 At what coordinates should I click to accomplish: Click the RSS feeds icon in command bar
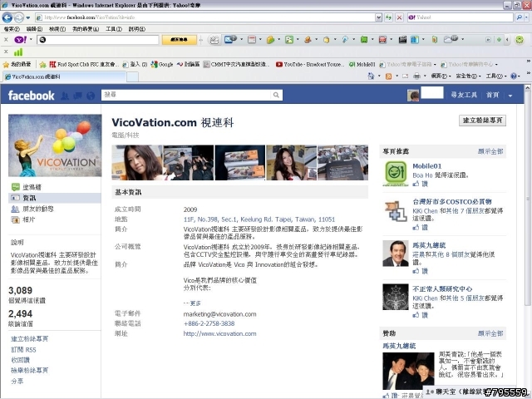[389, 76]
